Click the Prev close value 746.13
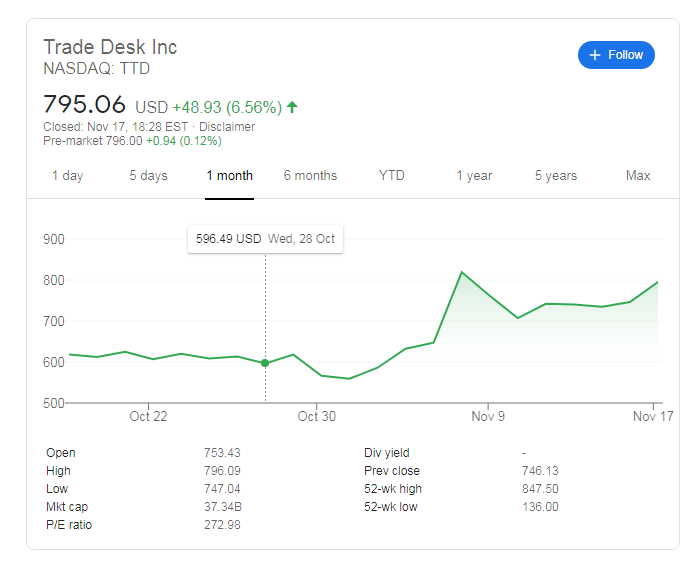 [540, 471]
